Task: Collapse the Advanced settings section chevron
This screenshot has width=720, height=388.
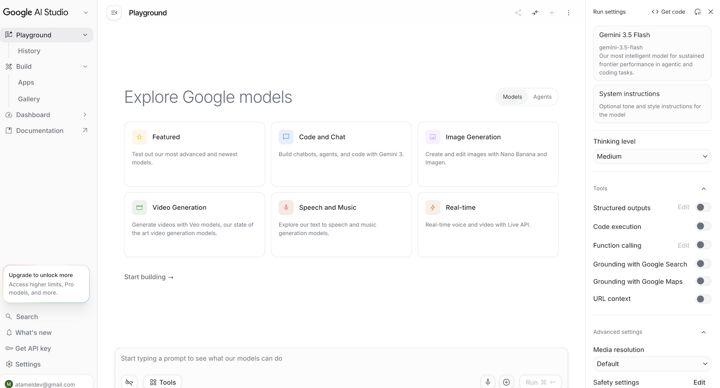Action: point(703,332)
